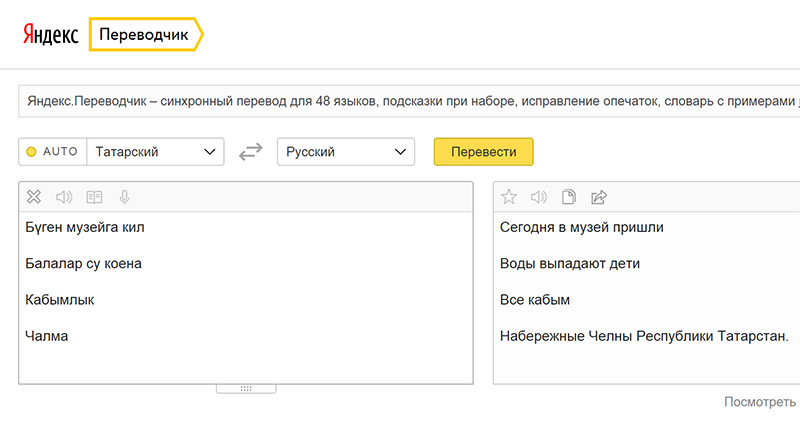Click the source word 'Кабымлык'
Screen dimensions: 800x431
(60, 300)
